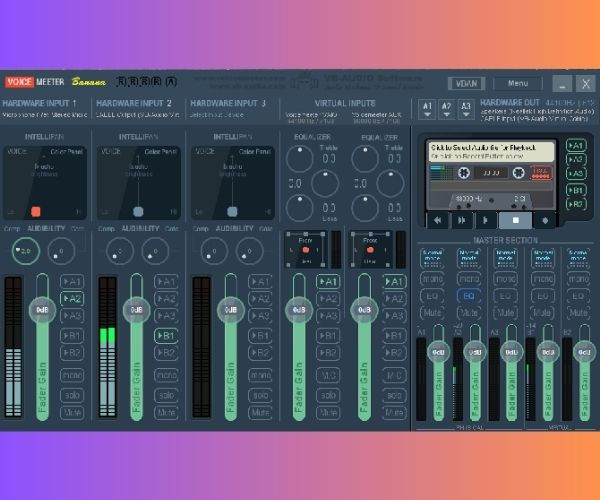Click the Comp knob on Hardware Input 2

120,251
